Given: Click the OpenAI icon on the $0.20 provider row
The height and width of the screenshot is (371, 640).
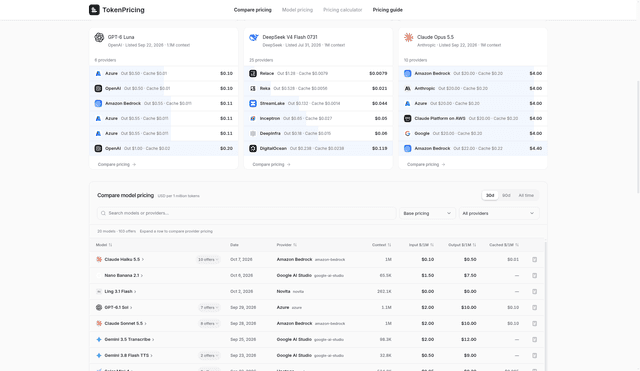Looking at the screenshot, I should point(98,149).
